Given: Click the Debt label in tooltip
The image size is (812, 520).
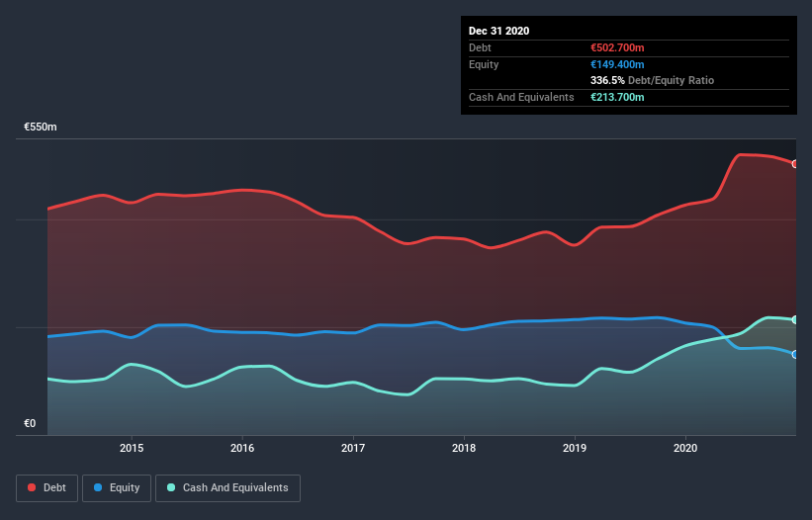Looking at the screenshot, I should (x=480, y=48).
